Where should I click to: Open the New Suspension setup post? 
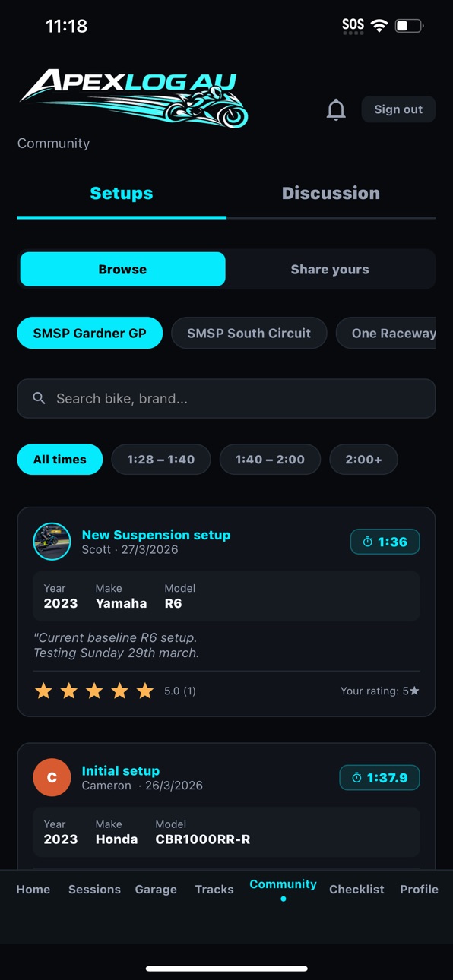(x=156, y=535)
